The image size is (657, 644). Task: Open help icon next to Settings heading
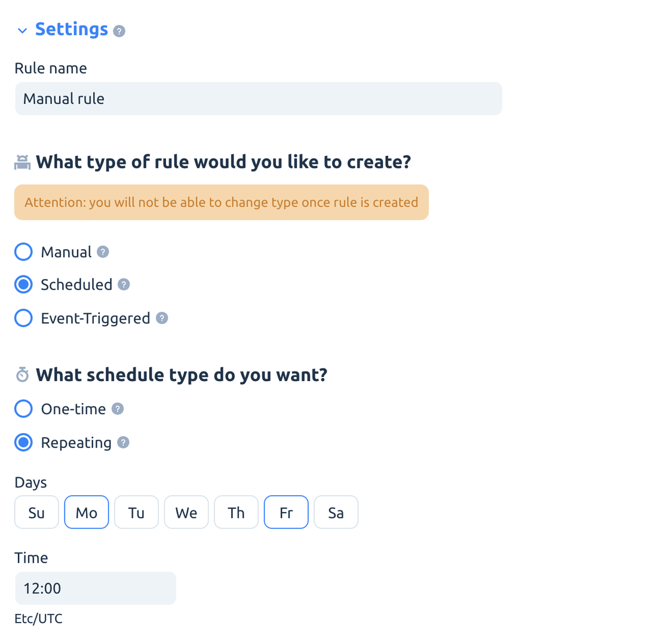[119, 31]
